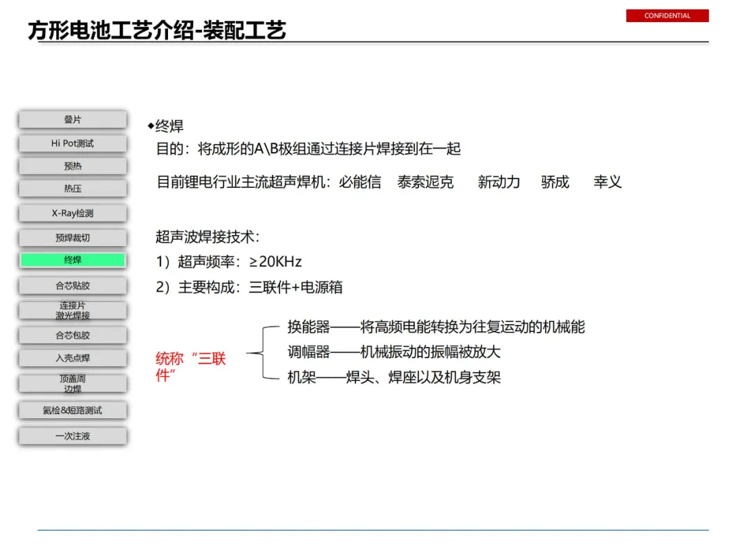Click the ◆终焊 section heading
Viewport: 747px width, 560px height.
point(165,127)
